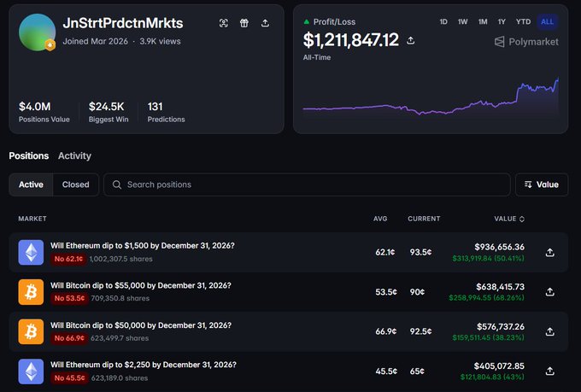Show Active positions
The width and height of the screenshot is (581, 392).
(x=31, y=184)
